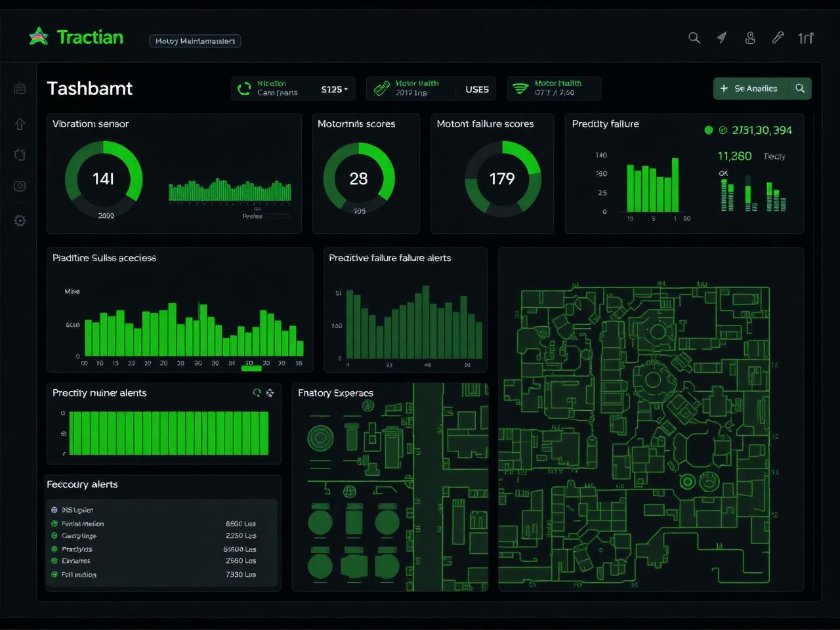Viewport: 840px width, 630px height.
Task: Click small target icon before 2131,30,394
Action: (x=723, y=130)
